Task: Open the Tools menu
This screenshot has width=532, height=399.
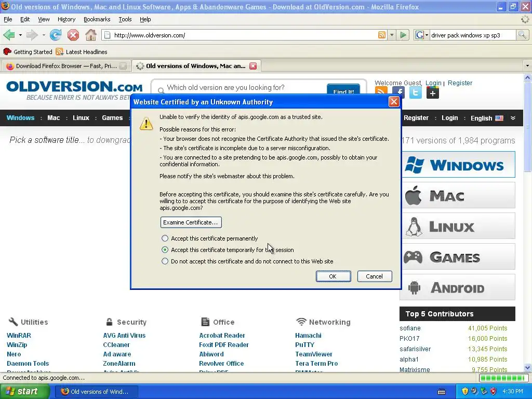Action: pos(125,19)
